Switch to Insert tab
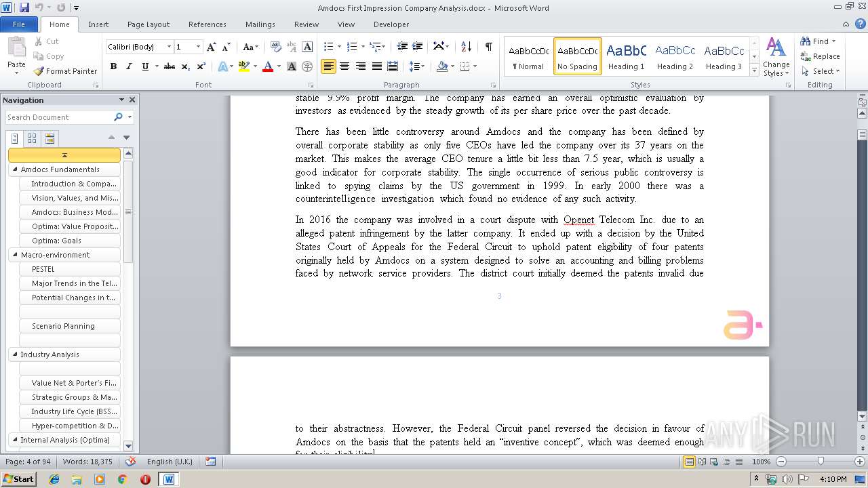This screenshot has width=868, height=488. [98, 24]
